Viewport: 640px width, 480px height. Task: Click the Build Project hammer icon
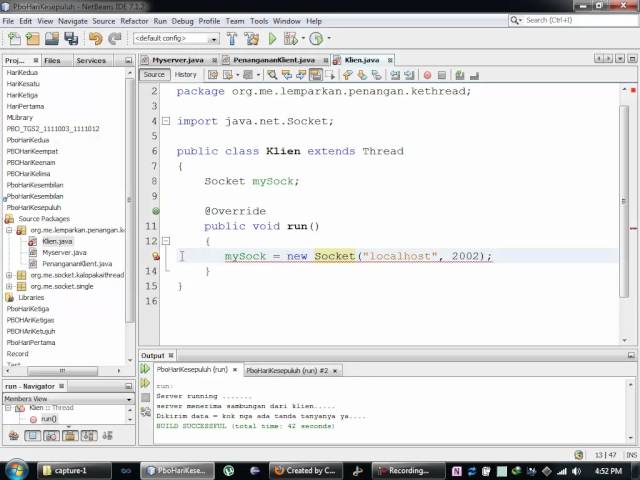tap(232, 39)
